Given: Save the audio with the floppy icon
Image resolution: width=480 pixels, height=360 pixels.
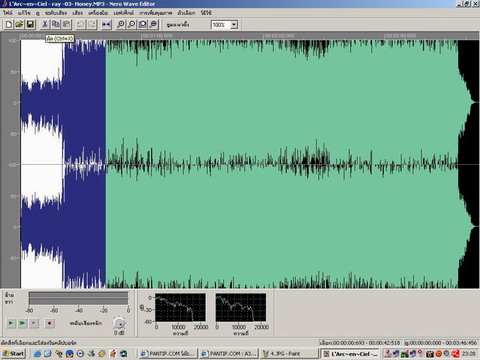Looking at the screenshot, I should [30, 24].
